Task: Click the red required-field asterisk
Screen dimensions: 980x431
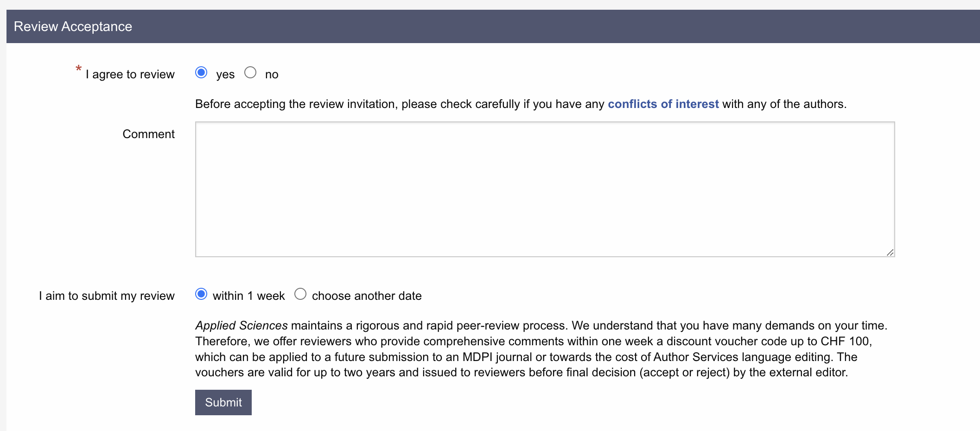Action: pyautogui.click(x=78, y=70)
